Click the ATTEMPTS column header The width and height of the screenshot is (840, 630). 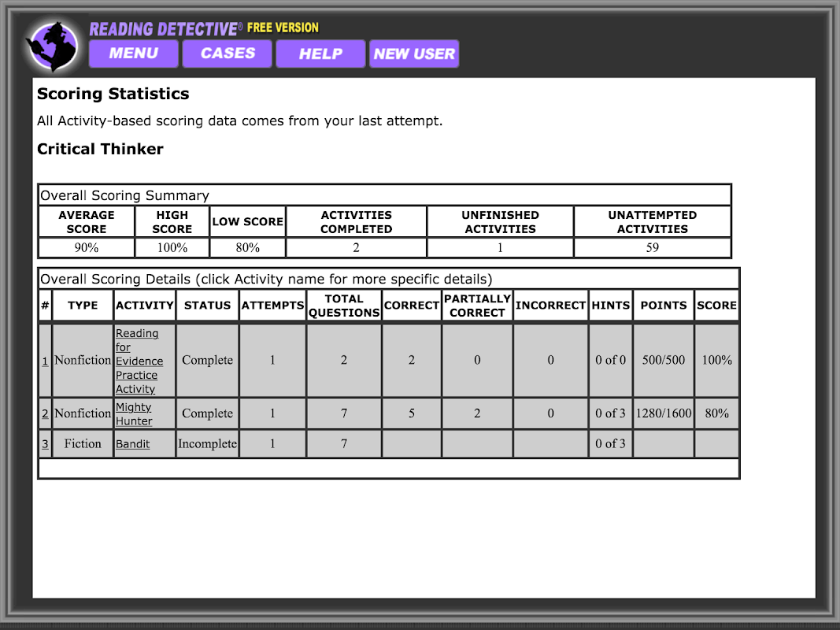point(272,306)
